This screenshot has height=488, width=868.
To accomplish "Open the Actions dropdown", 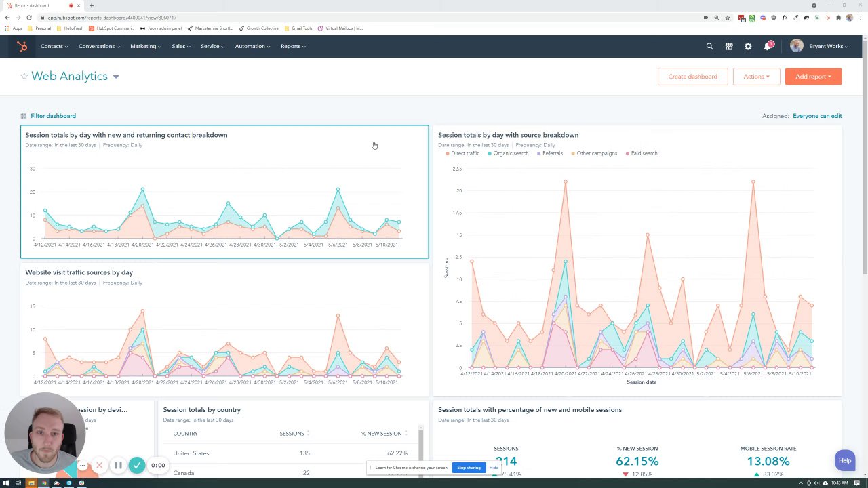I will point(756,77).
